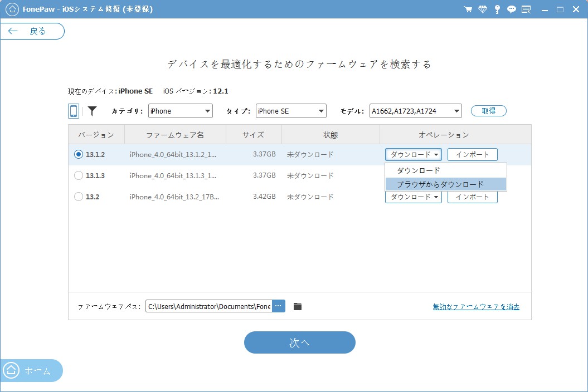Image resolution: width=588 pixels, height=392 pixels.
Task: Click 3.37GB size in the 13.1.2 row
Action: click(x=264, y=154)
